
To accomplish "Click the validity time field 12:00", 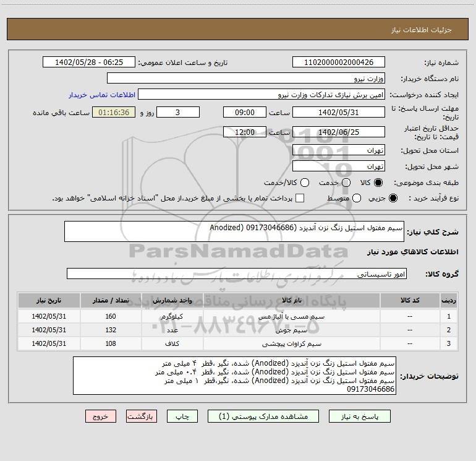I will (x=245, y=132).
